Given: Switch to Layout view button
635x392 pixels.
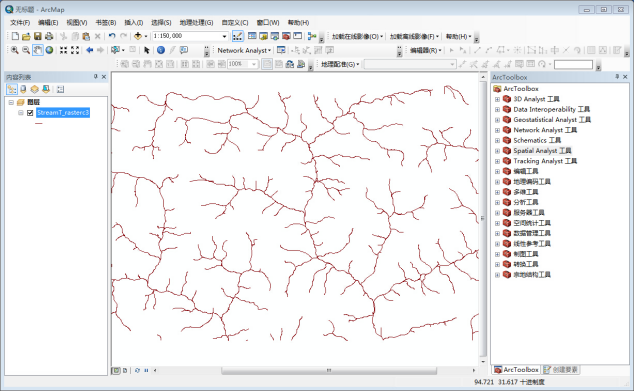Looking at the screenshot, I should pyautogui.click(x=125, y=370).
